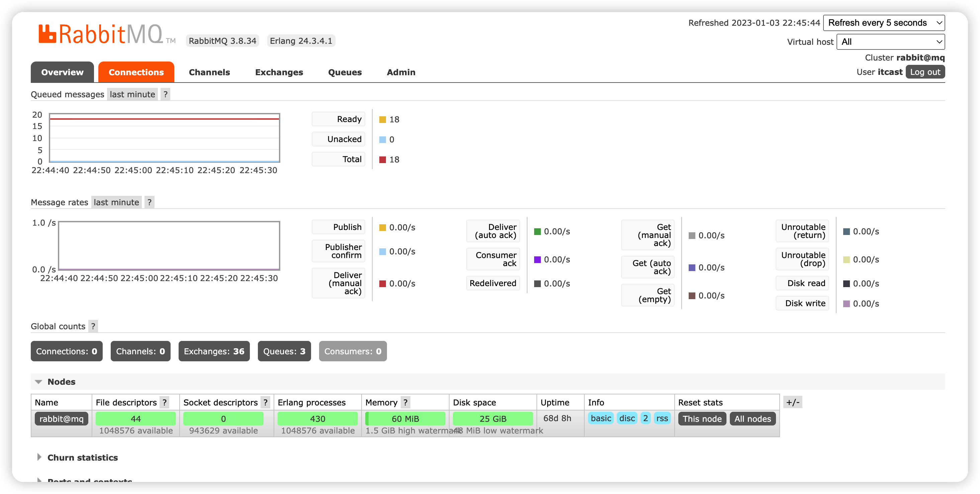Open help for File descriptors column
Screen dimensions: 980x494
pyautogui.click(x=165, y=402)
